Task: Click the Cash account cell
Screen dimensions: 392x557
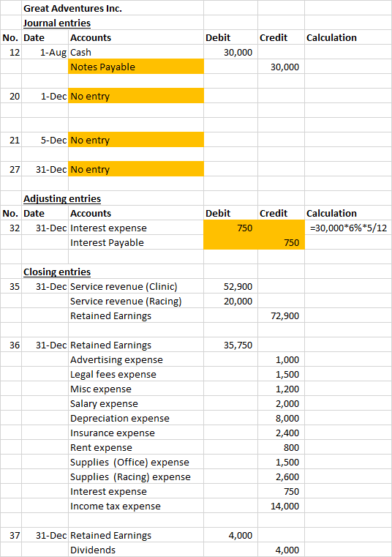Action: click(x=136, y=52)
